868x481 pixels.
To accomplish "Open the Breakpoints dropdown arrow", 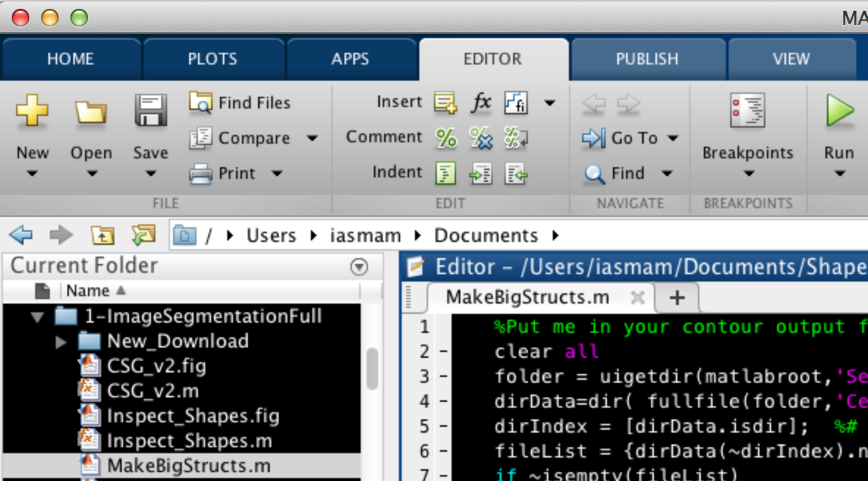I will 749,174.
